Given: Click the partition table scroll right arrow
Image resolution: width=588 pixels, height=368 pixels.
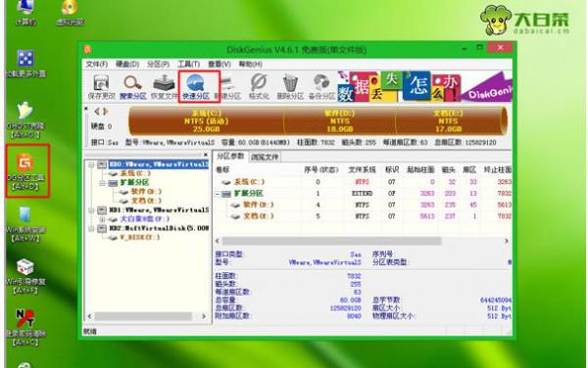Looking at the screenshot, I should 507,241.
